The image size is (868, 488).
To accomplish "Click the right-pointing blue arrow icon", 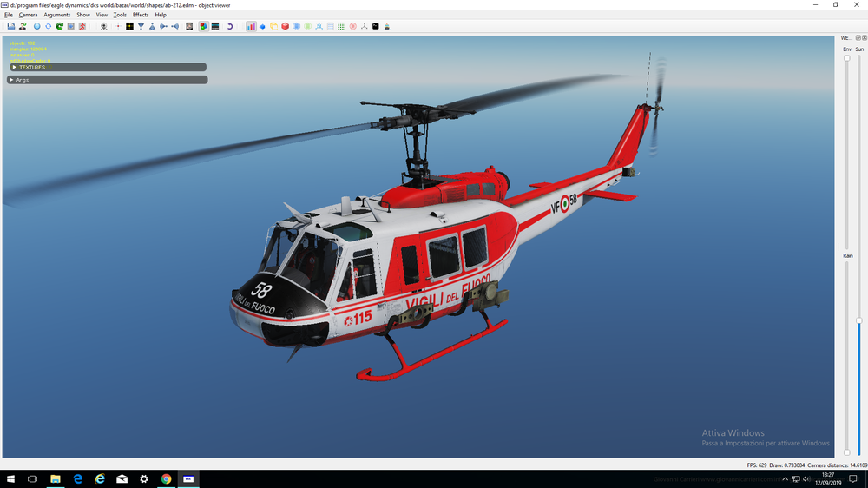I will click(x=163, y=26).
